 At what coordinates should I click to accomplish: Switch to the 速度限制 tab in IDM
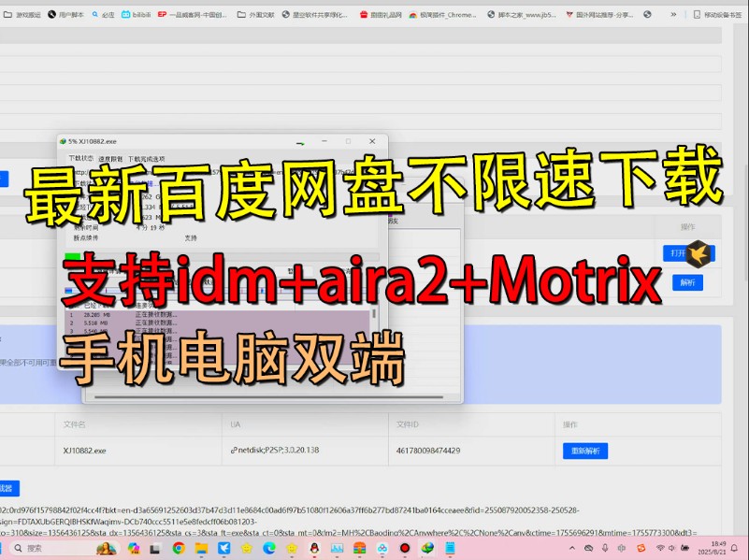(x=110, y=159)
